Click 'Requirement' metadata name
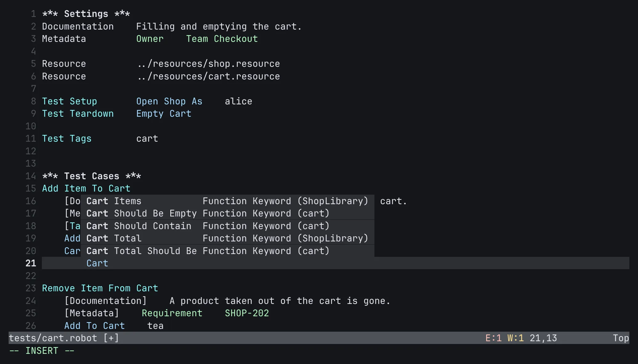638x364 pixels. (172, 313)
